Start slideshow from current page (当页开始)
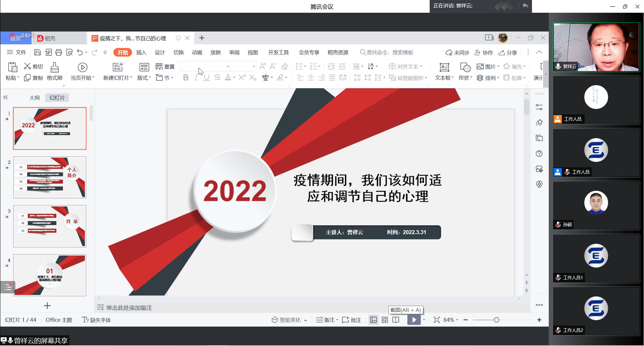The height and width of the screenshot is (346, 644). coord(83,67)
